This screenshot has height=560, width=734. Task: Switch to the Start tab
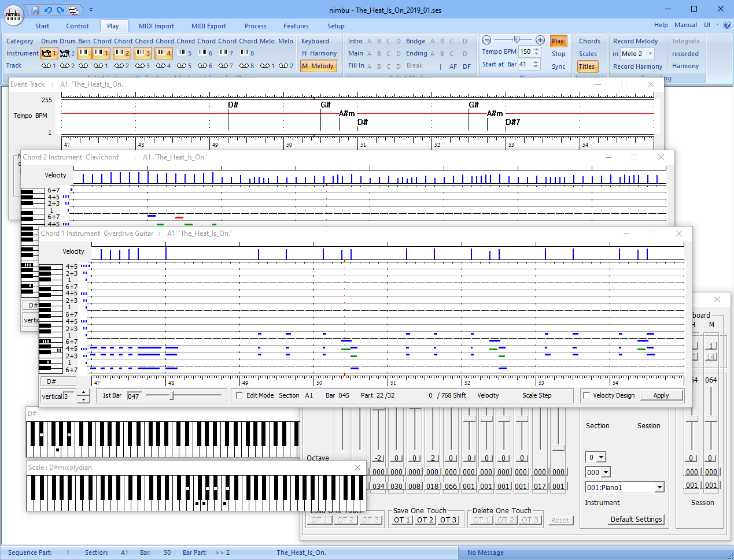coord(42,26)
